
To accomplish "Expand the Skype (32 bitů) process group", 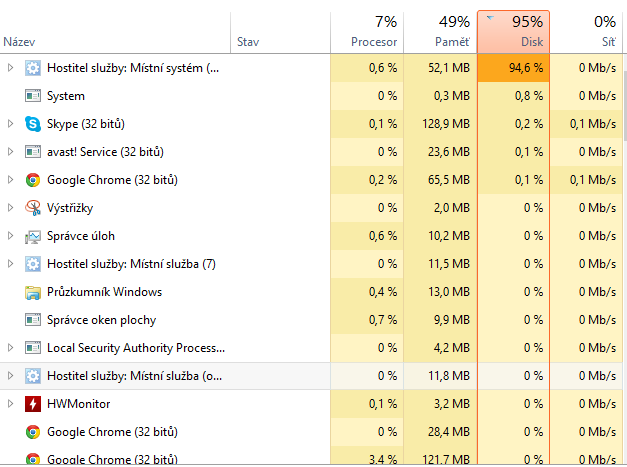I will click(x=11, y=124).
